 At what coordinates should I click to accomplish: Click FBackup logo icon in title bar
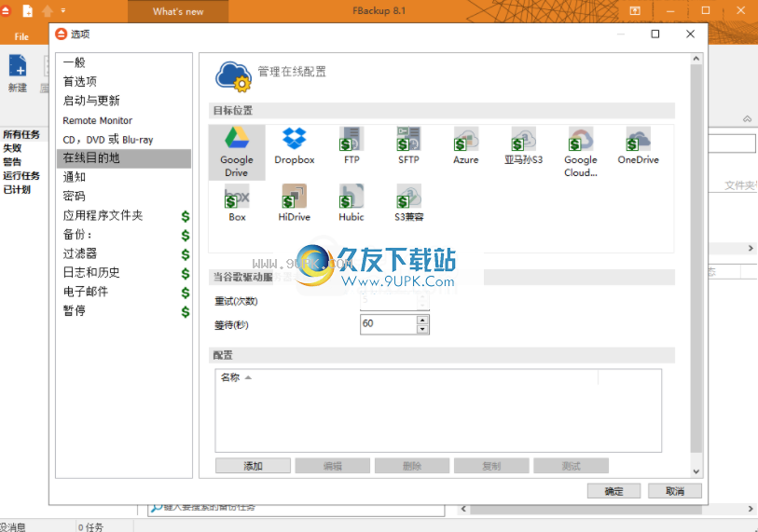6,10
